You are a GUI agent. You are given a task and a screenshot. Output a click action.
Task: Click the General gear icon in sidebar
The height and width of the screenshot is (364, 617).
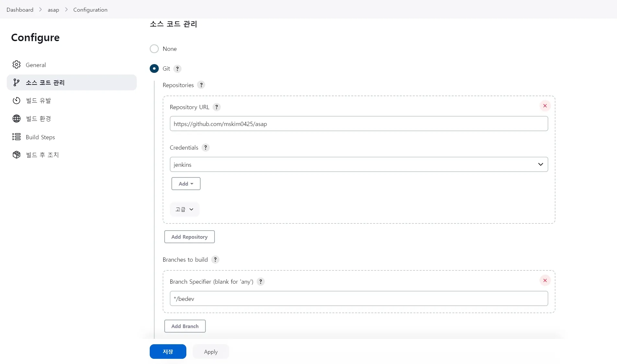click(17, 65)
